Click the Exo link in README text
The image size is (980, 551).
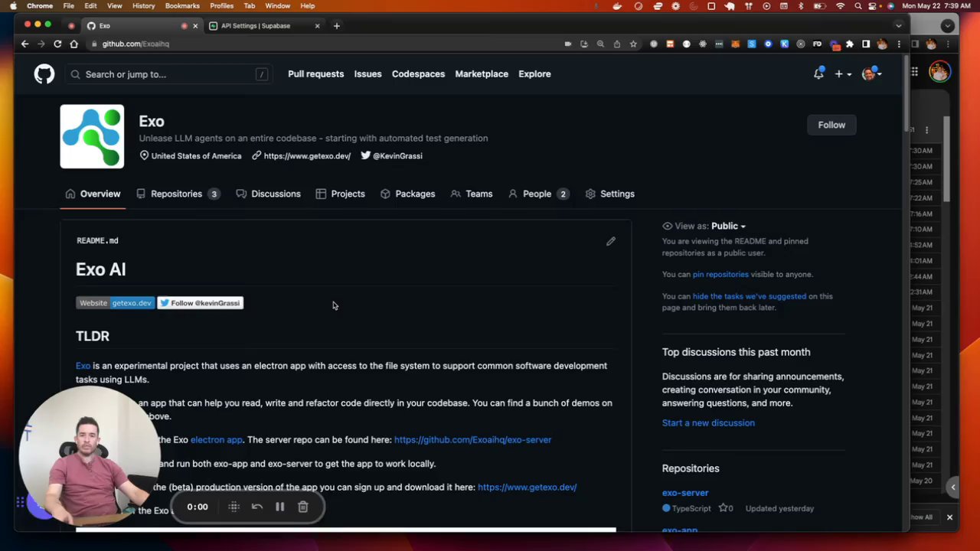pos(83,366)
